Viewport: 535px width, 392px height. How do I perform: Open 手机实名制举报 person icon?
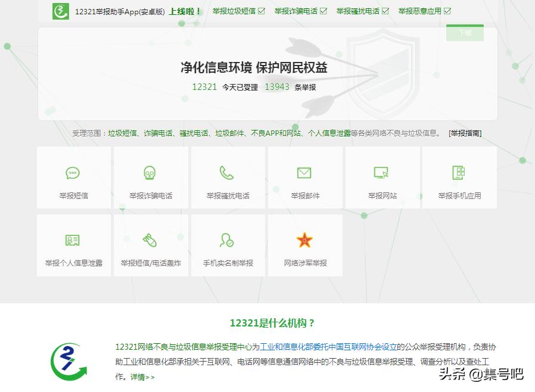click(x=227, y=241)
